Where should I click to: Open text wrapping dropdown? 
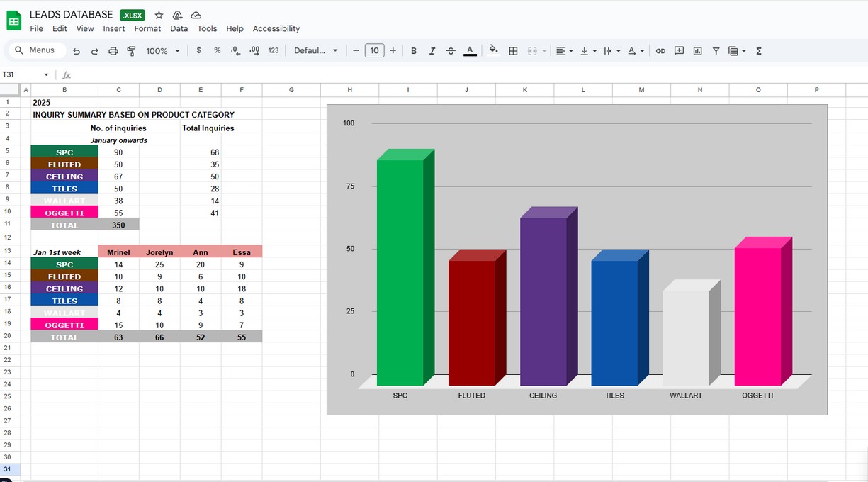click(x=611, y=51)
